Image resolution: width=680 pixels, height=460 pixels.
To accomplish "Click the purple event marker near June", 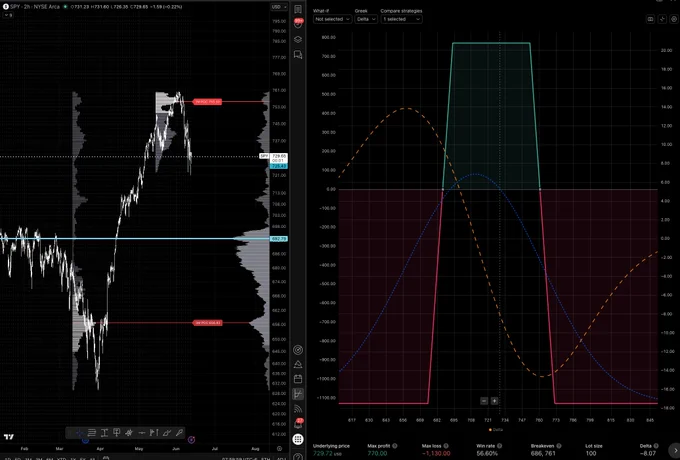I will [x=191, y=440].
